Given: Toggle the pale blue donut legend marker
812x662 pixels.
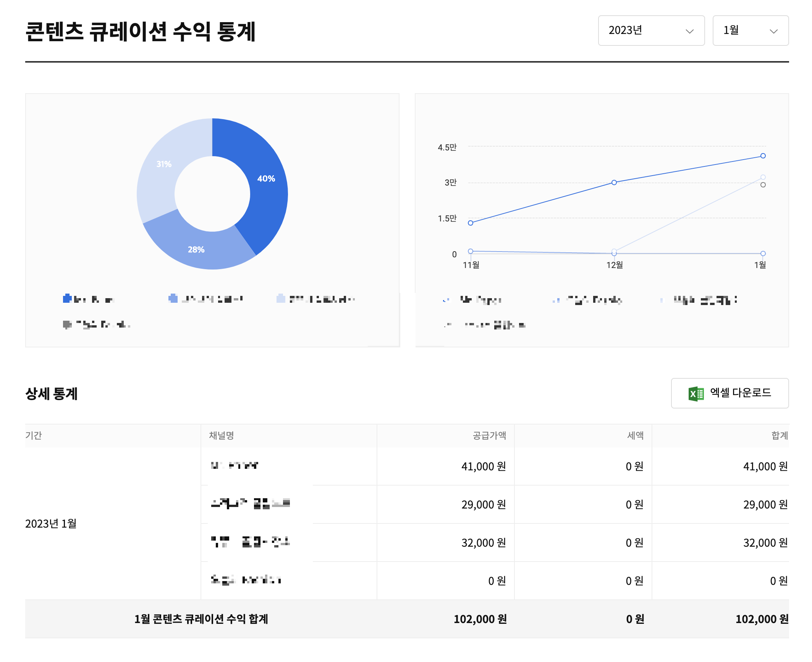Looking at the screenshot, I should click(281, 299).
